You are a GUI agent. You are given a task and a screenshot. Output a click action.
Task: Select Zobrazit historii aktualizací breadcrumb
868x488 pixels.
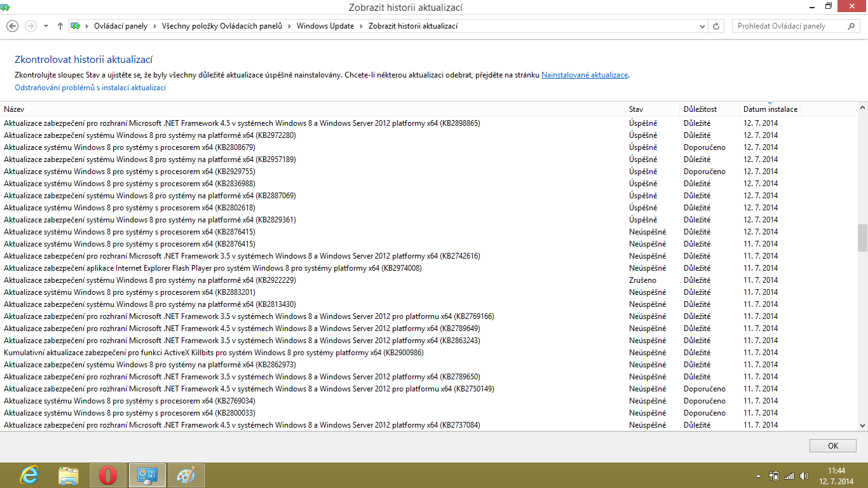[413, 27]
